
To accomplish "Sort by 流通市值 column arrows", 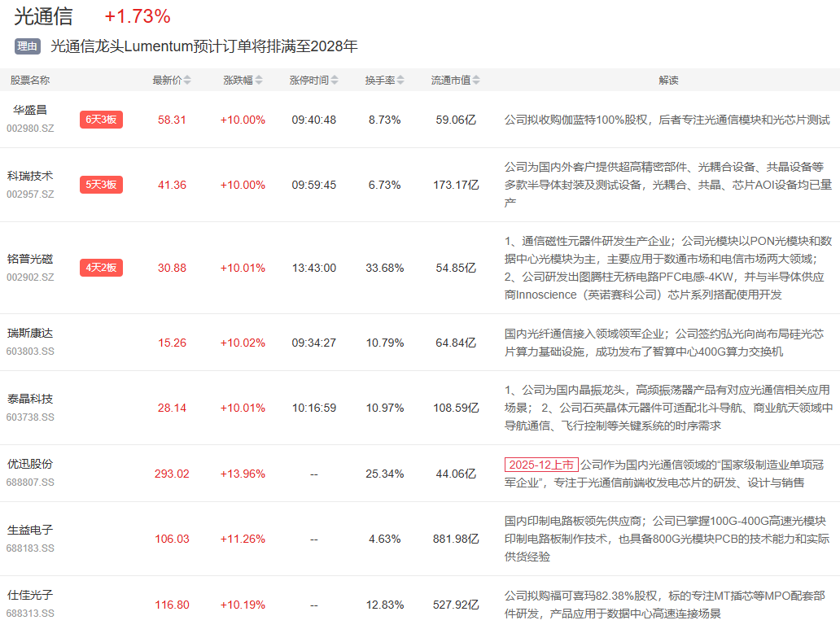I will tap(476, 81).
